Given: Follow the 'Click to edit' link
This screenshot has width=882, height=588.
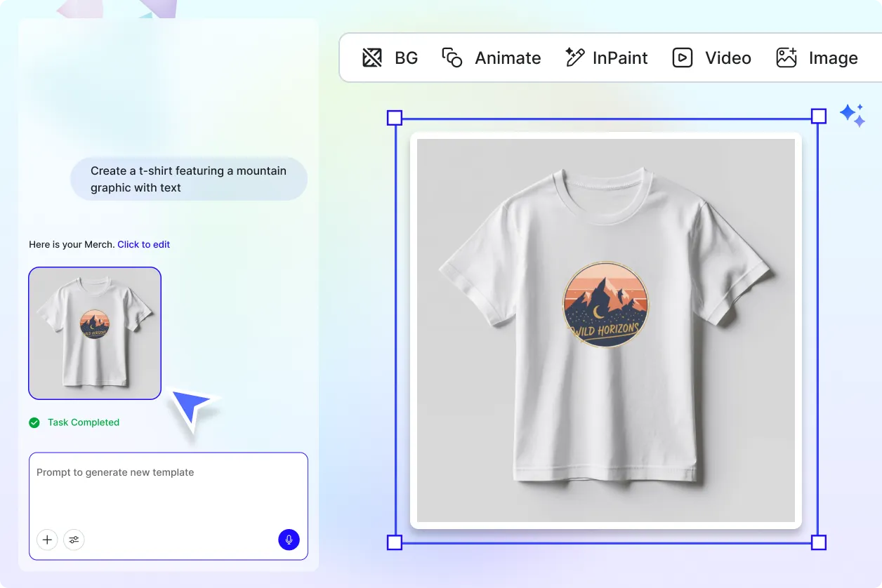Looking at the screenshot, I should tap(143, 244).
